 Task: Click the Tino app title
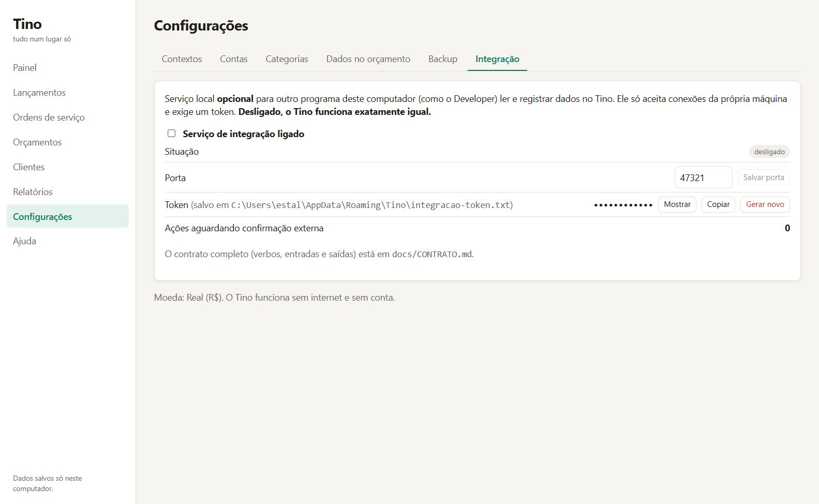coord(27,24)
